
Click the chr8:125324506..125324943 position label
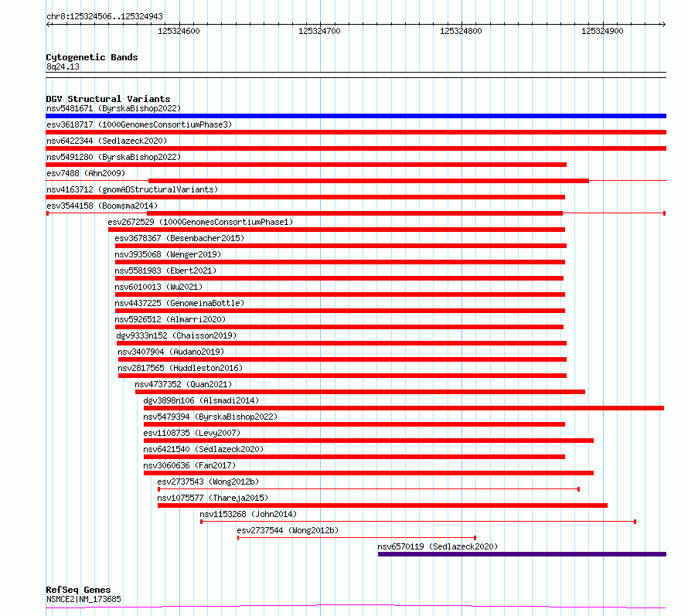(x=104, y=16)
